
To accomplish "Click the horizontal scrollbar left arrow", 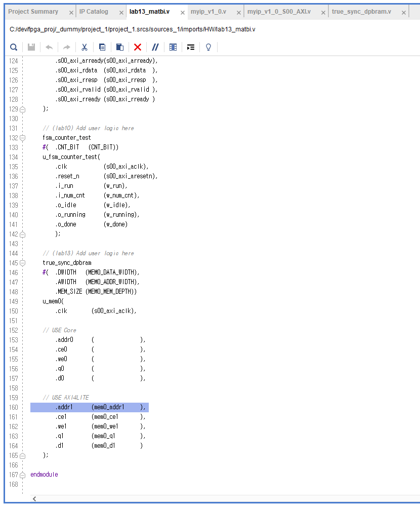I will (x=34, y=499).
